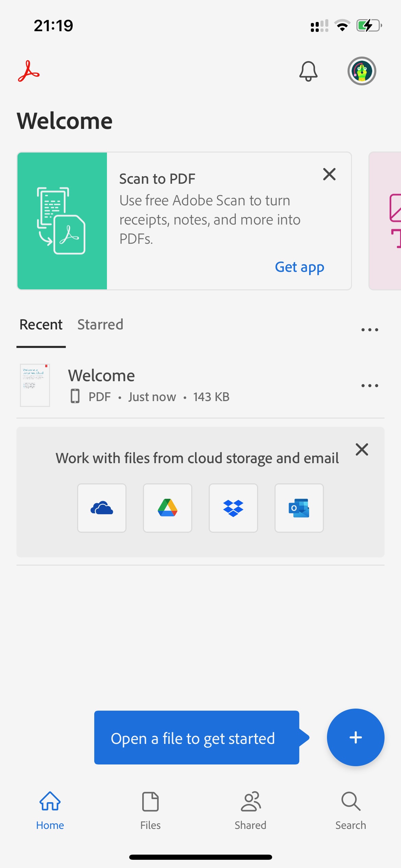Tap the Adobe Acrobat logo
This screenshot has width=401, height=868.
29,71
